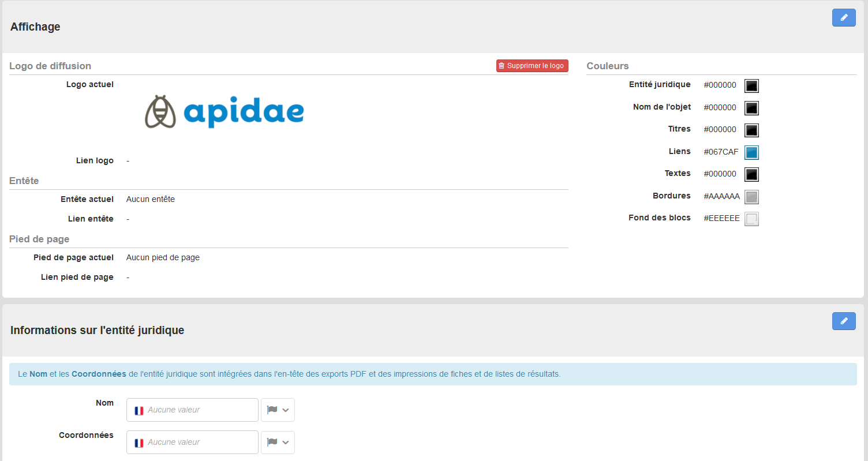The height and width of the screenshot is (461, 868).
Task: Click the Liens blue color swatch
Action: tap(751, 152)
